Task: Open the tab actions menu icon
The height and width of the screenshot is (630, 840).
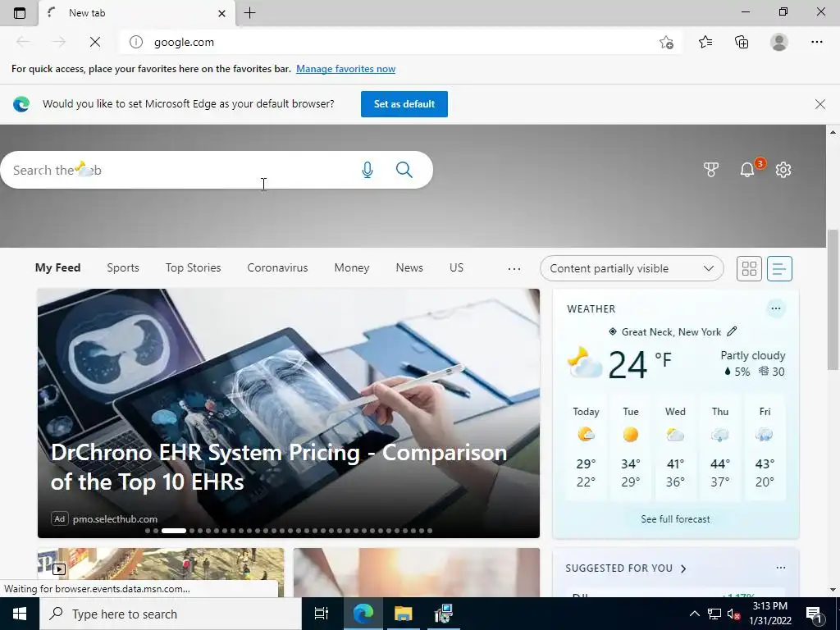Action: pyautogui.click(x=20, y=13)
